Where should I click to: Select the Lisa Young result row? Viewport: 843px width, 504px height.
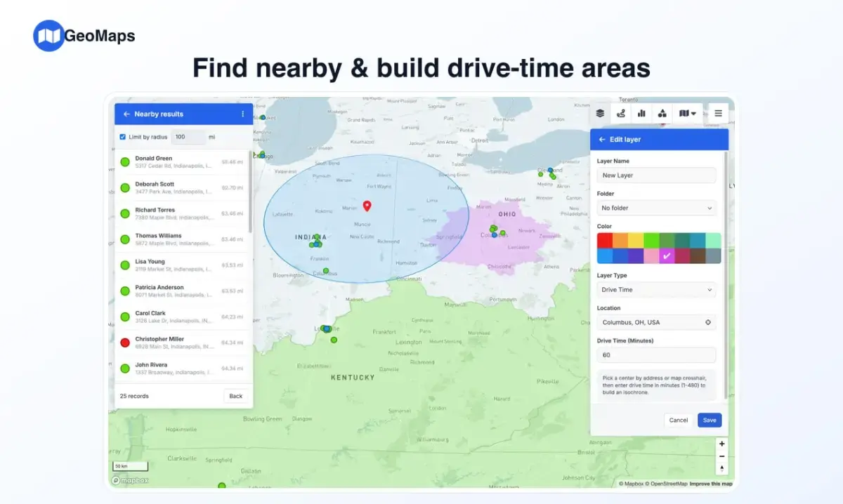pos(182,265)
